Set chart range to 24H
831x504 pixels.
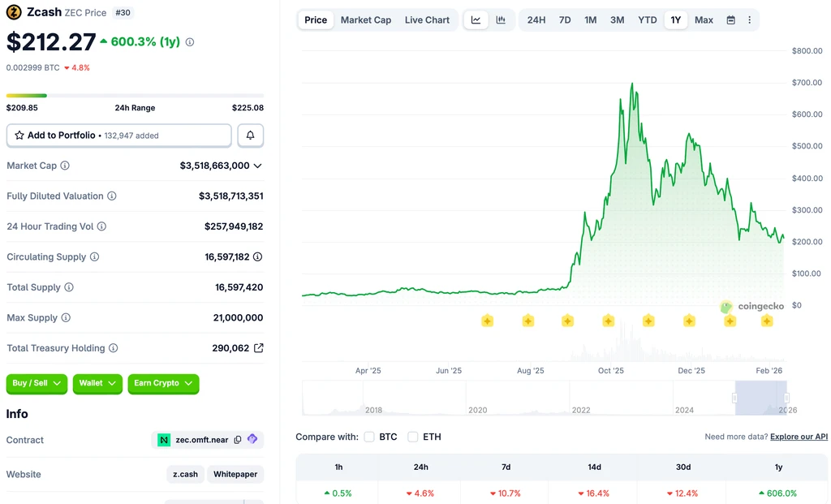536,20
